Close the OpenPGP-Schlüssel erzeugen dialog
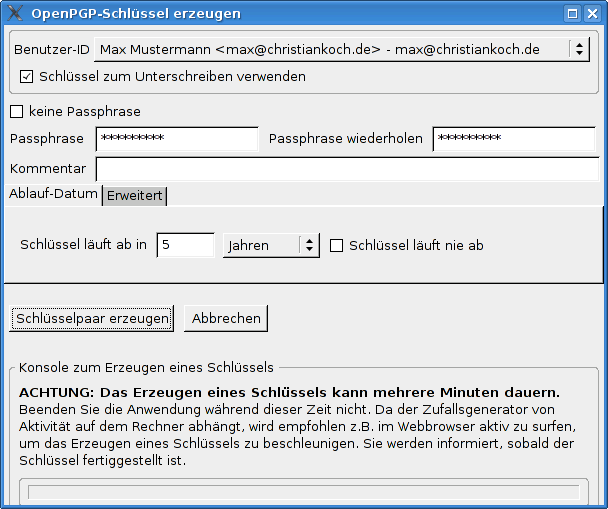608x509 pixels. click(x=593, y=13)
